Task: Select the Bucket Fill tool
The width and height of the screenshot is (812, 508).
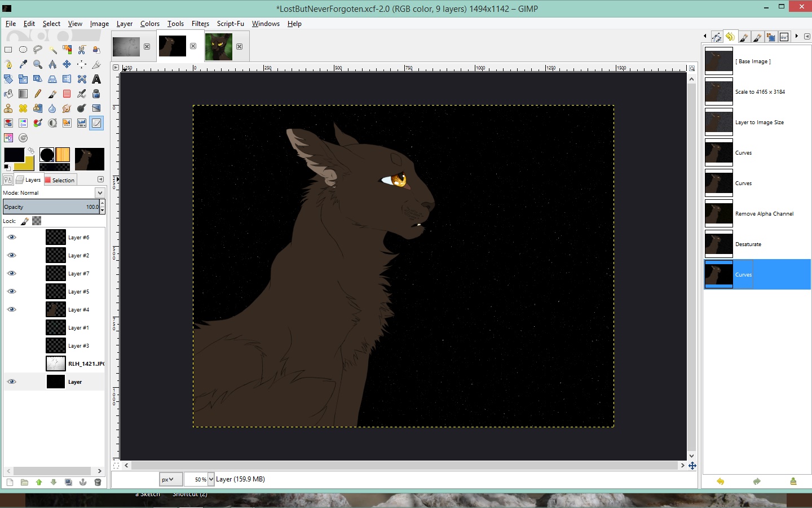Action: 8,94
